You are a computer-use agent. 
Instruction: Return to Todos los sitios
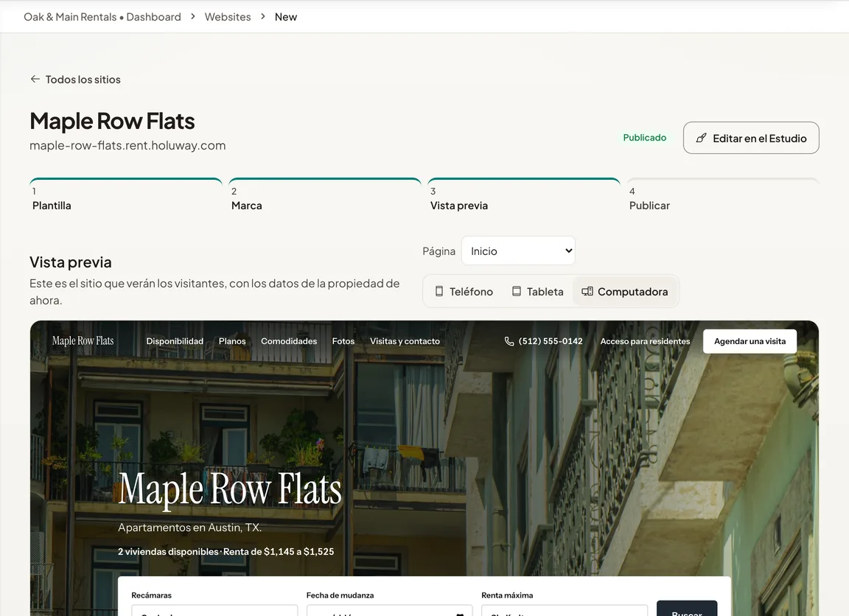[75, 80]
